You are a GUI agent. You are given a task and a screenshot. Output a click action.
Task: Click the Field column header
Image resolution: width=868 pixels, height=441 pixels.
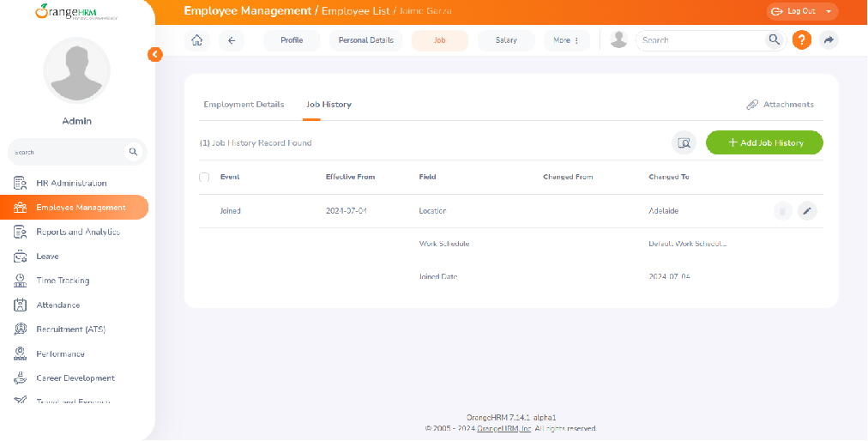[427, 177]
